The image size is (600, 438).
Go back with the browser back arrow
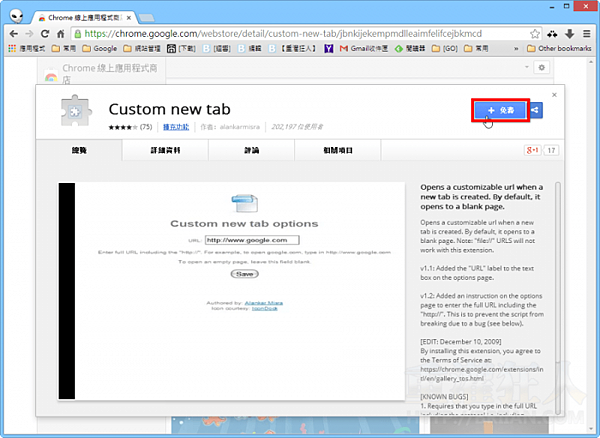(x=14, y=34)
